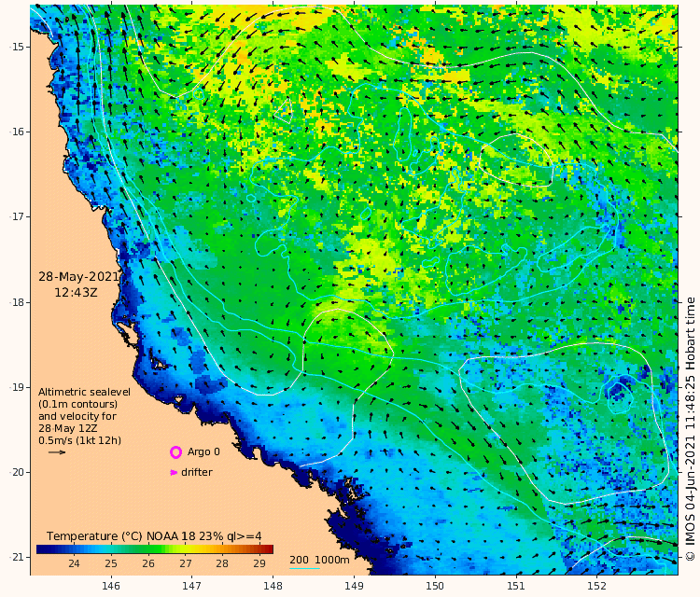
Task: Click the 26 value on the temperature scale
Action: click(148, 563)
